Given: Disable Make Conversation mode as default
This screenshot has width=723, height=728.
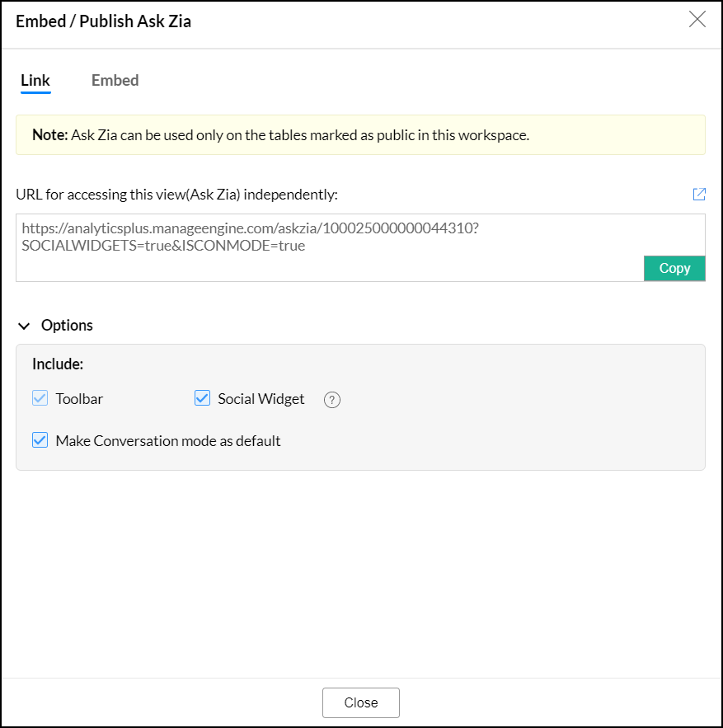Looking at the screenshot, I should click(x=40, y=440).
